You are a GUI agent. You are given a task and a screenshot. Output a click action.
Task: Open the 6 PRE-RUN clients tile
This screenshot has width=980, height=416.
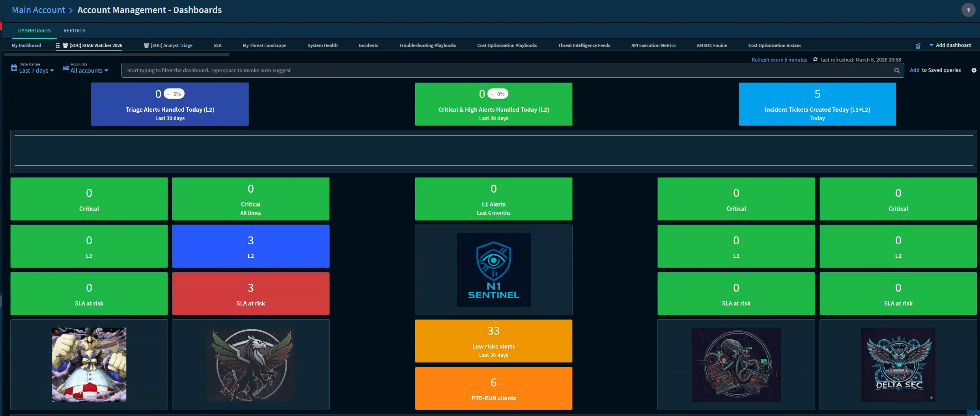tap(494, 388)
